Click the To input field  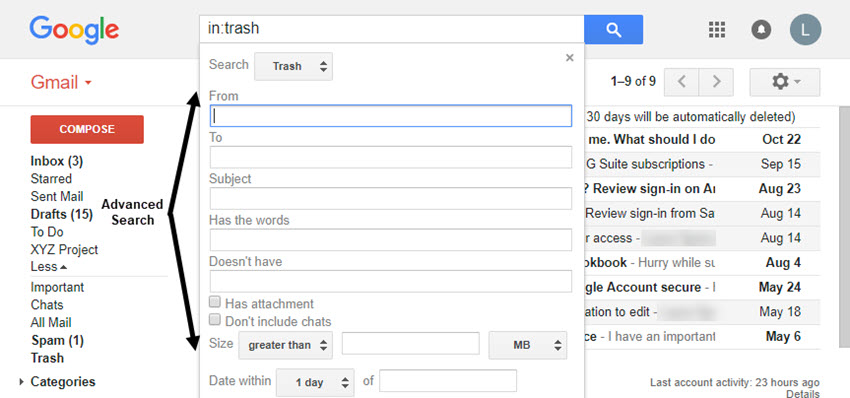click(391, 157)
